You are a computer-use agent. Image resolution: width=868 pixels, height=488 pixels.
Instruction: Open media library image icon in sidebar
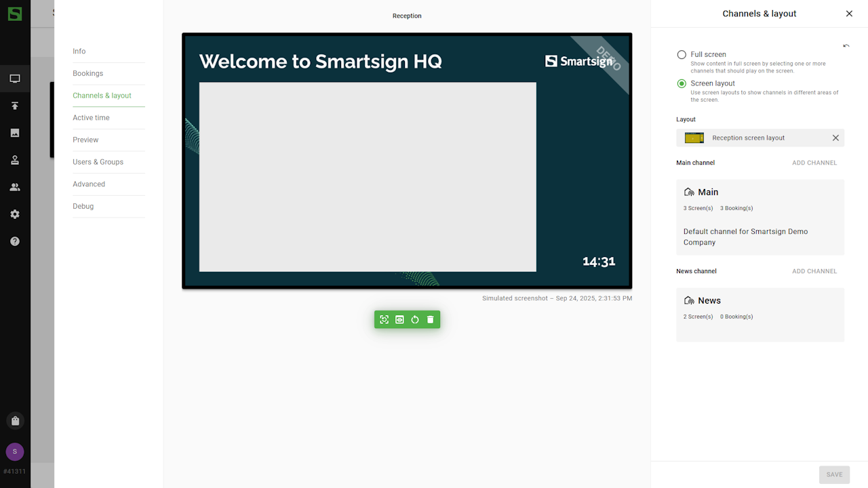point(15,133)
